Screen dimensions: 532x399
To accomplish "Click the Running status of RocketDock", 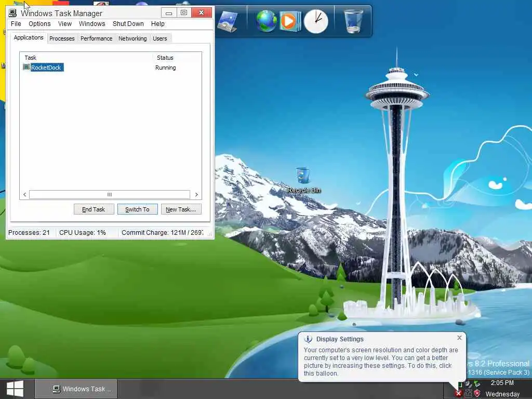I will pos(166,68).
